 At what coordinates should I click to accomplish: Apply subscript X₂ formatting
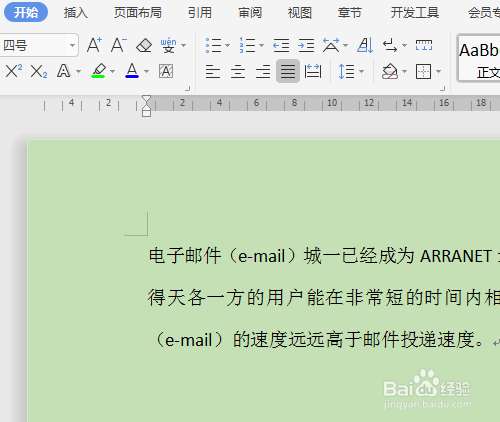39,71
